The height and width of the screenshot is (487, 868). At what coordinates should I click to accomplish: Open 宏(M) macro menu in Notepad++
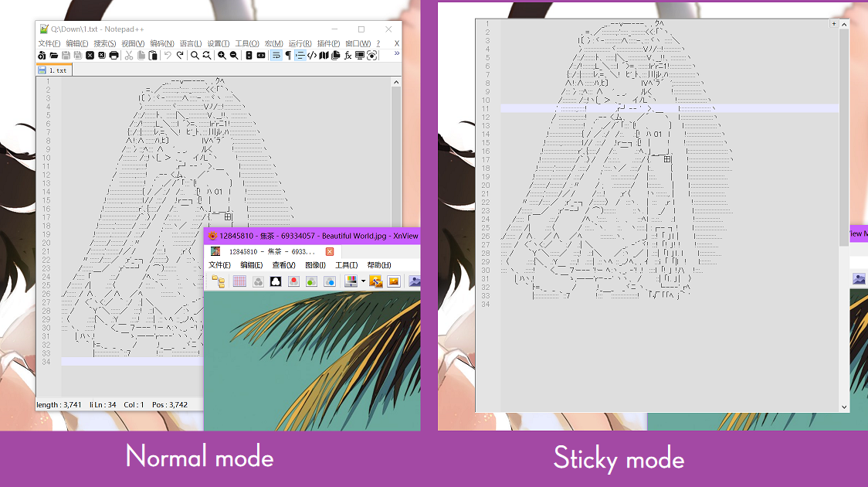[273, 43]
